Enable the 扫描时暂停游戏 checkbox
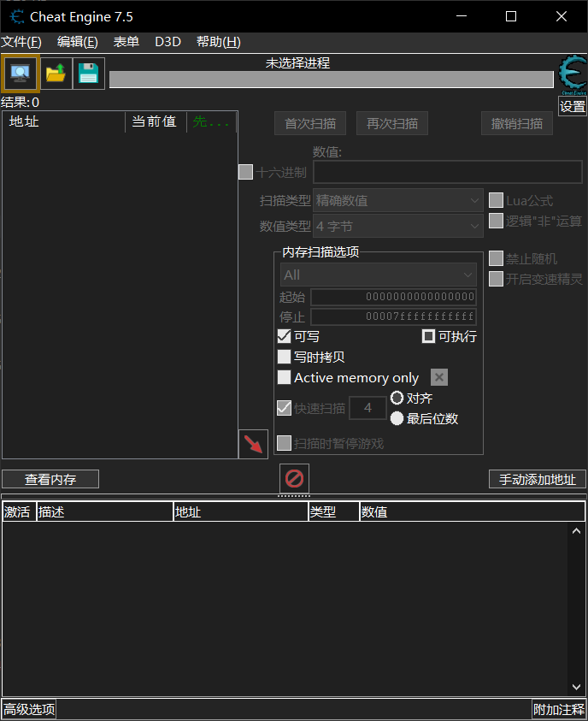The height and width of the screenshot is (721, 588). click(x=285, y=443)
